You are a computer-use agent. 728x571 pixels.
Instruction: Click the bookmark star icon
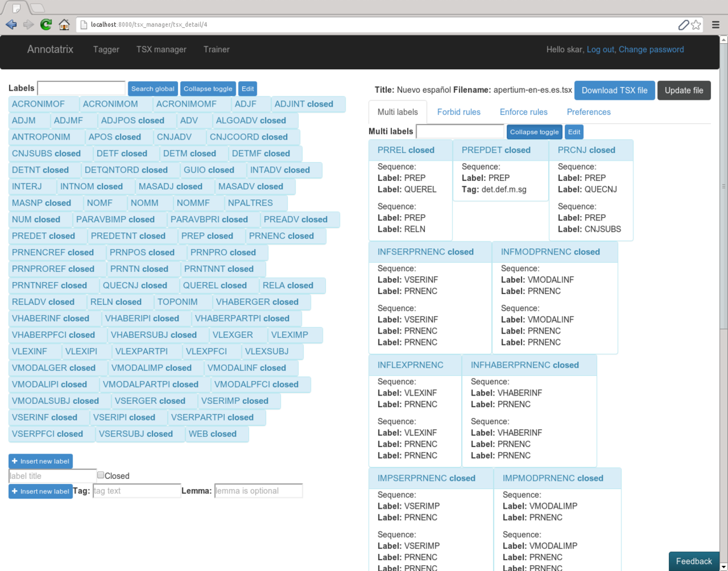click(696, 25)
